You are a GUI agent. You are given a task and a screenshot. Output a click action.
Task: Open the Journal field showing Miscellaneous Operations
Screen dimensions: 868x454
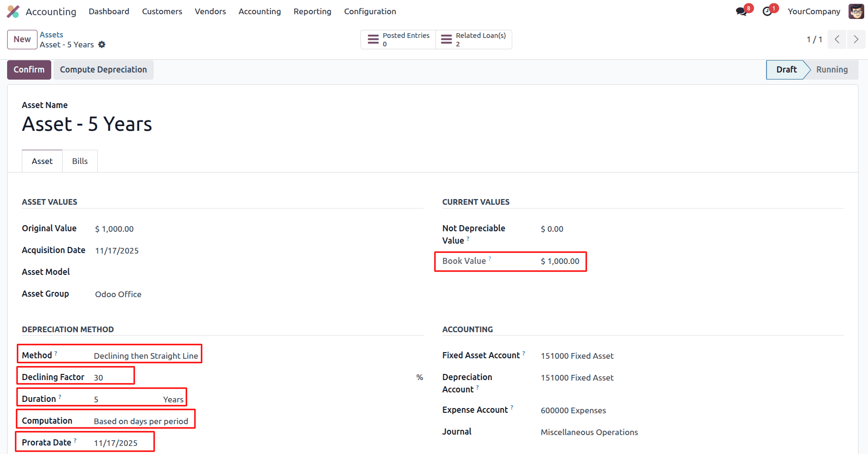click(x=589, y=432)
